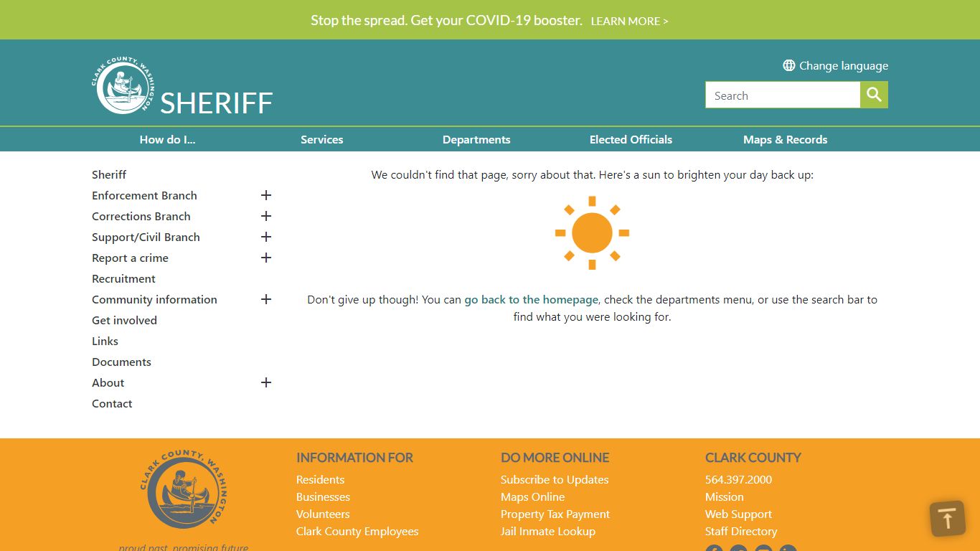Expand the Report a crime submenu
980x551 pixels.
266,258
